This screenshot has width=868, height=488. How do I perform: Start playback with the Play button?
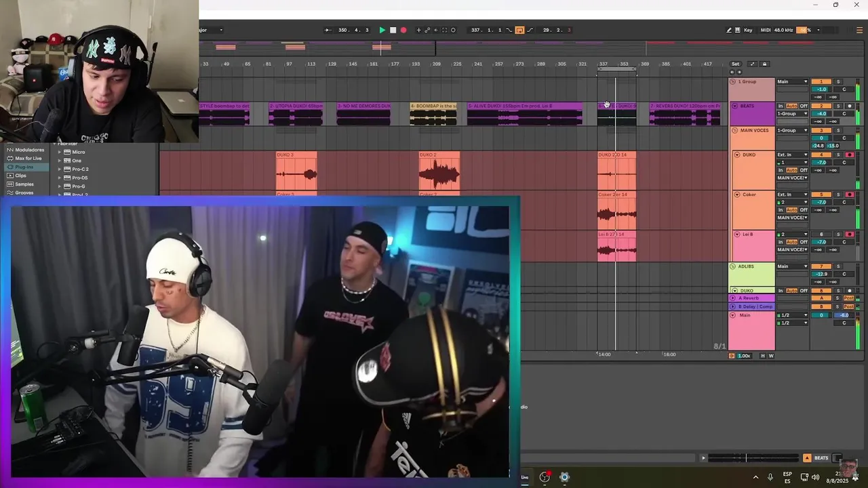[382, 30]
